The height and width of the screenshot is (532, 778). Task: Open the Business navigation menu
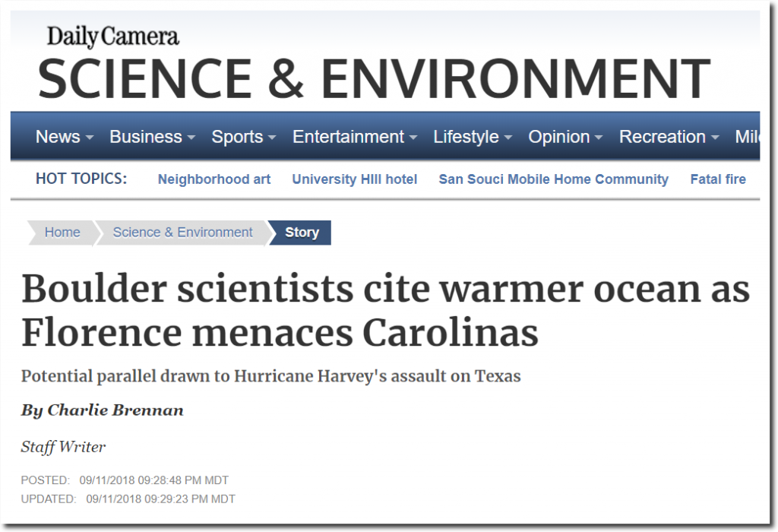click(152, 137)
